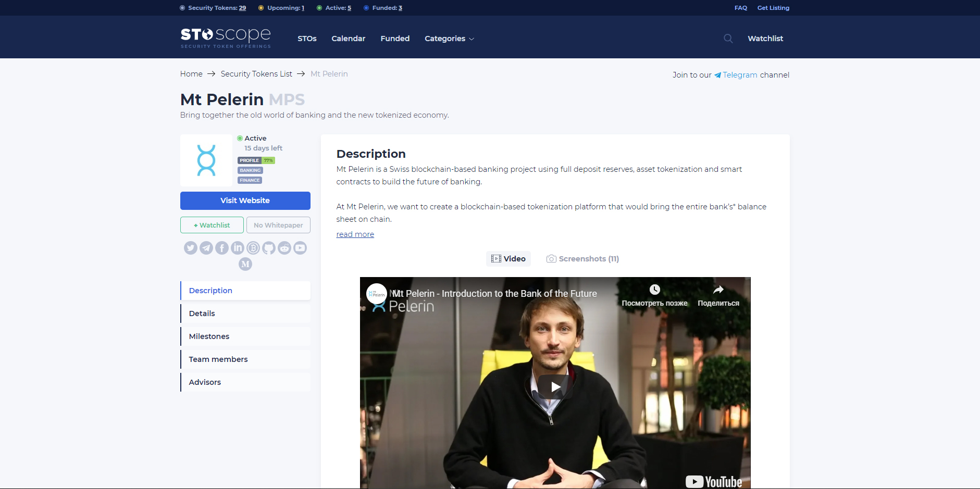Click the Funded: 3 counter

(383, 8)
